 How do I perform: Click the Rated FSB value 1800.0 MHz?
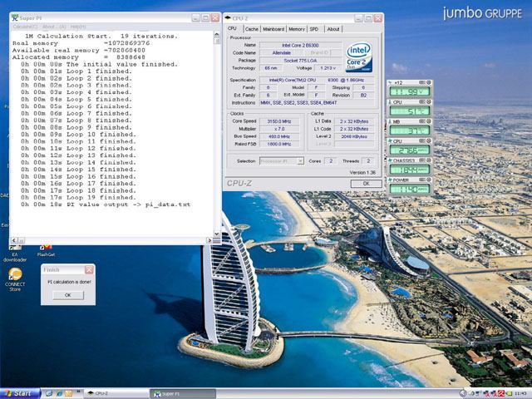coord(279,144)
